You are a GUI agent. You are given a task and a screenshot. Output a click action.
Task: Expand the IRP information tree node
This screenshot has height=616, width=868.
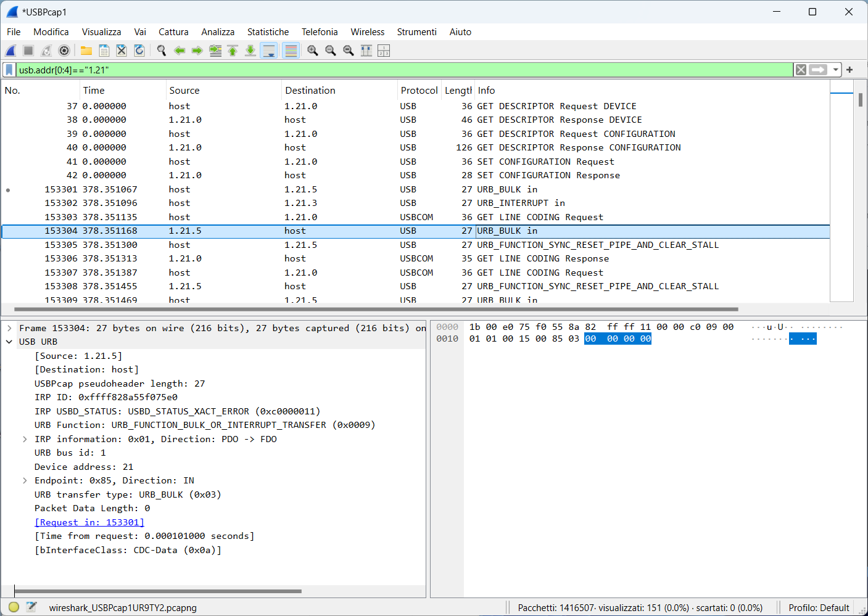25,439
